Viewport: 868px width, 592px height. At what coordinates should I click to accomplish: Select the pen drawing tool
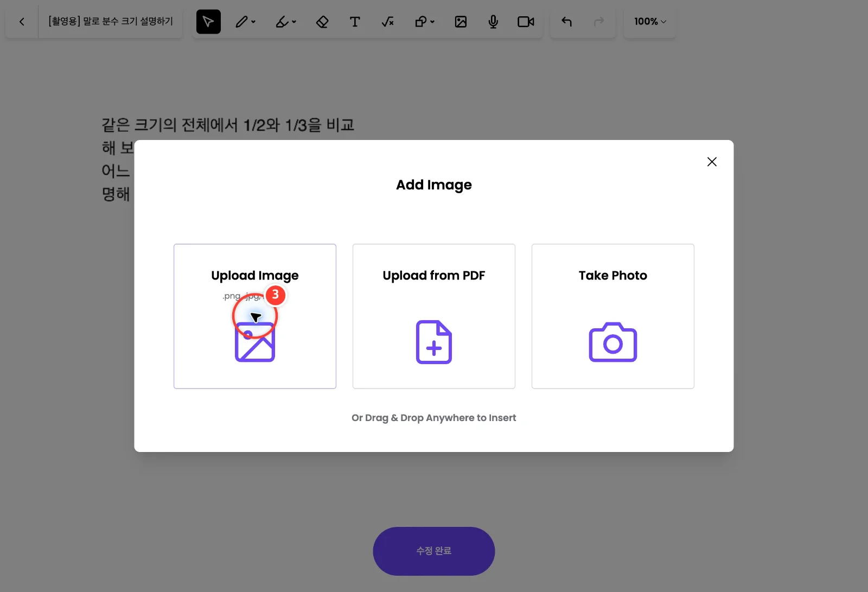pyautogui.click(x=241, y=22)
